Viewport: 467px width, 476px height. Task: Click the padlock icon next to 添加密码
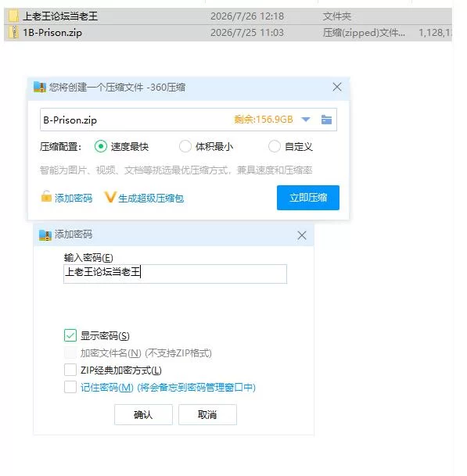[46, 196]
